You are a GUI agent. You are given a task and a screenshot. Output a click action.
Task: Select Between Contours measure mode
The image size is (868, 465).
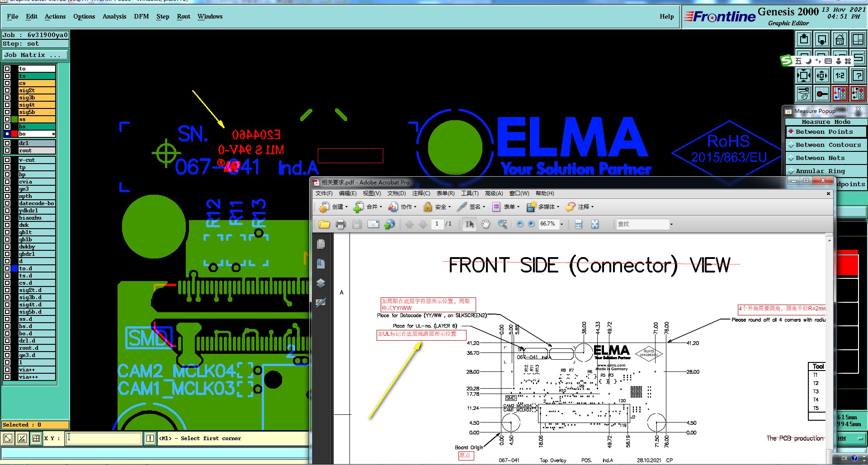coord(826,145)
